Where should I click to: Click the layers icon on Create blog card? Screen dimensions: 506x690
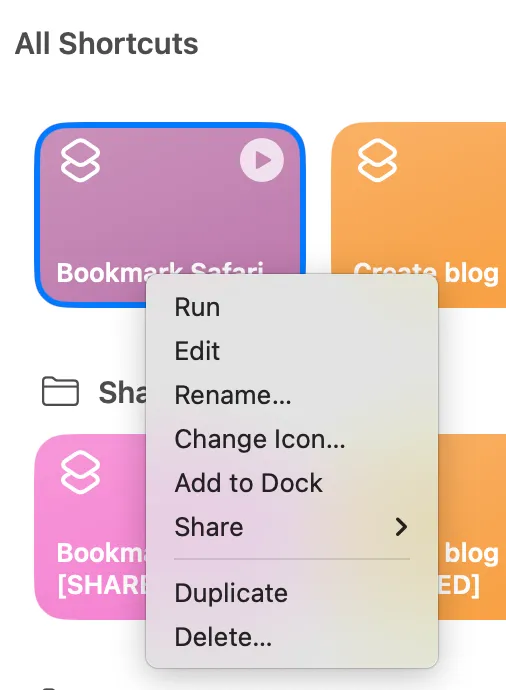tap(378, 160)
